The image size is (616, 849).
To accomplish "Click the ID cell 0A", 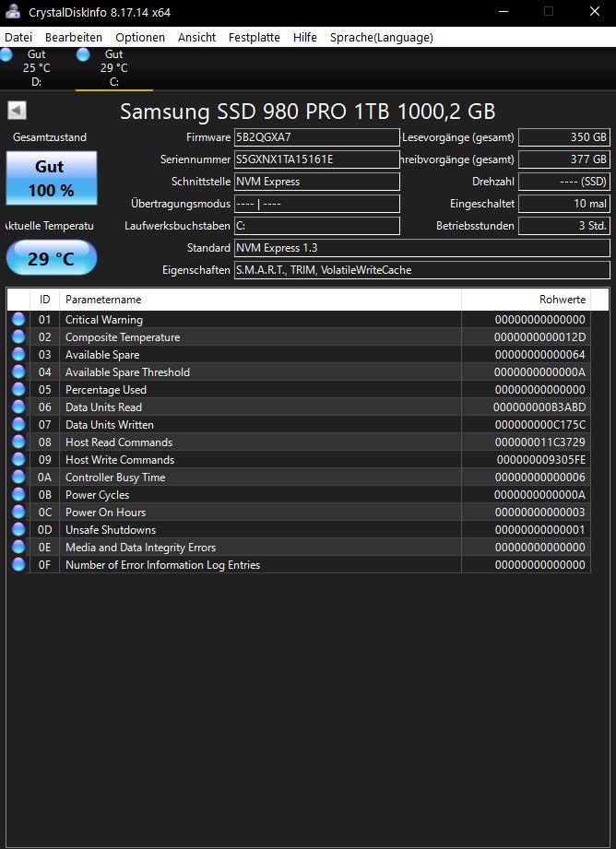I will click(x=44, y=477).
